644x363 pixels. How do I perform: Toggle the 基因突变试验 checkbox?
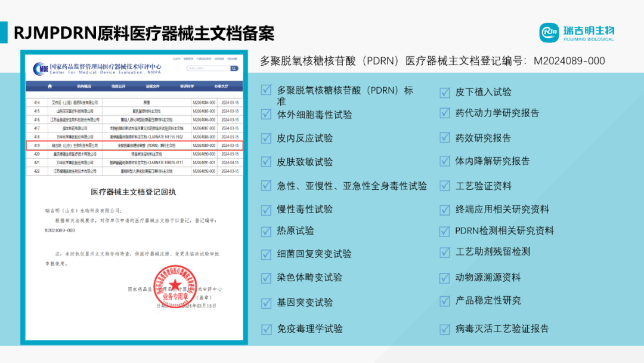pos(266,303)
